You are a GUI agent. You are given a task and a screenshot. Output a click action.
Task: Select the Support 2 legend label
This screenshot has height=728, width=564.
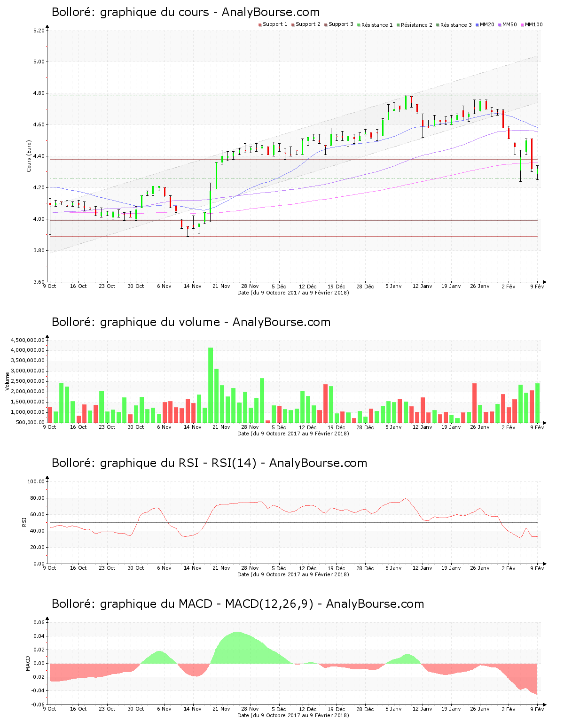coord(308,24)
